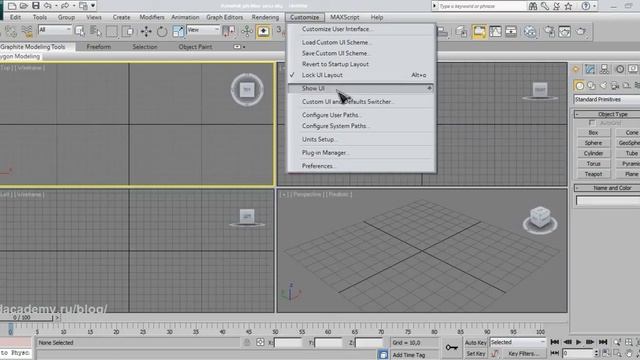Select the Select Object tool

point(80,31)
